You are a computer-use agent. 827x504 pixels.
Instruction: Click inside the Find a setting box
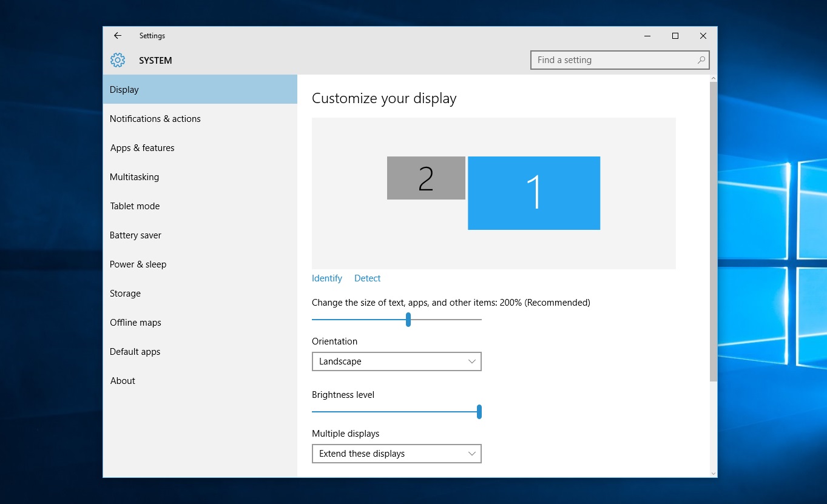point(607,60)
